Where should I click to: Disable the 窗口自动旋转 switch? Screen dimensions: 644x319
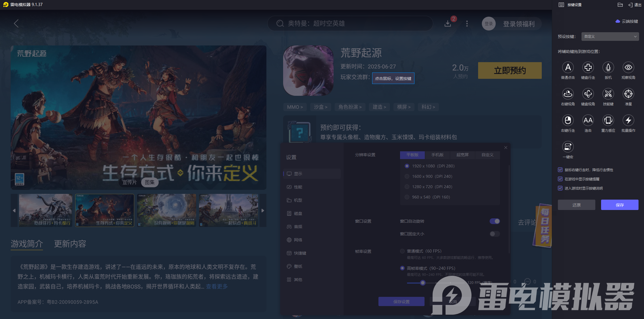pos(494,221)
